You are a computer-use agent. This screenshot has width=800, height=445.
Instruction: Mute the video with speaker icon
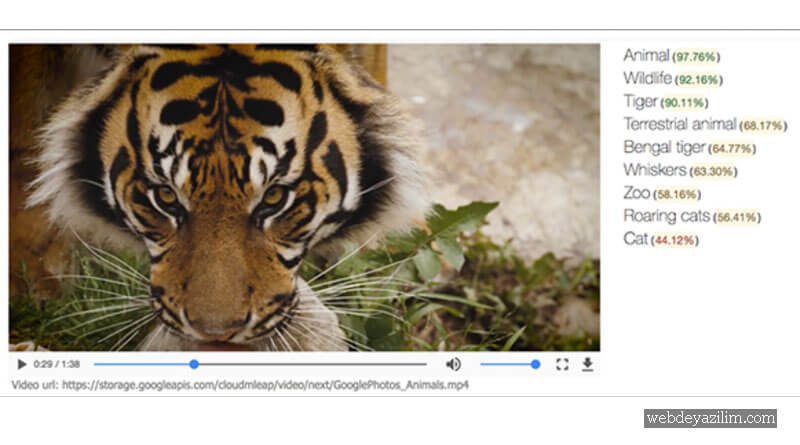tap(453, 365)
